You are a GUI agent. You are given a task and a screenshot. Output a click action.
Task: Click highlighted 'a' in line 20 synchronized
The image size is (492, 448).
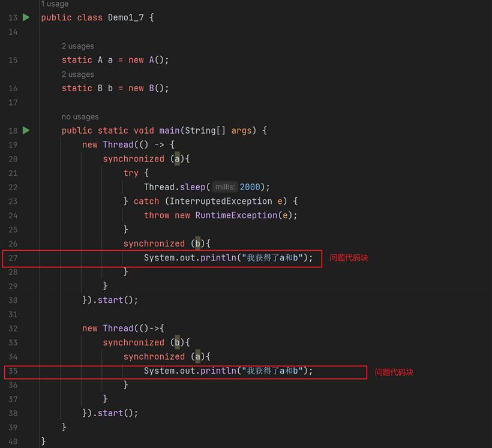point(177,159)
